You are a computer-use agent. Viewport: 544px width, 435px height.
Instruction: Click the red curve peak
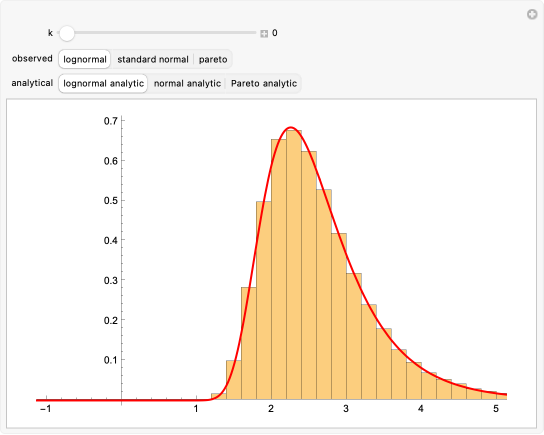[x=291, y=127]
